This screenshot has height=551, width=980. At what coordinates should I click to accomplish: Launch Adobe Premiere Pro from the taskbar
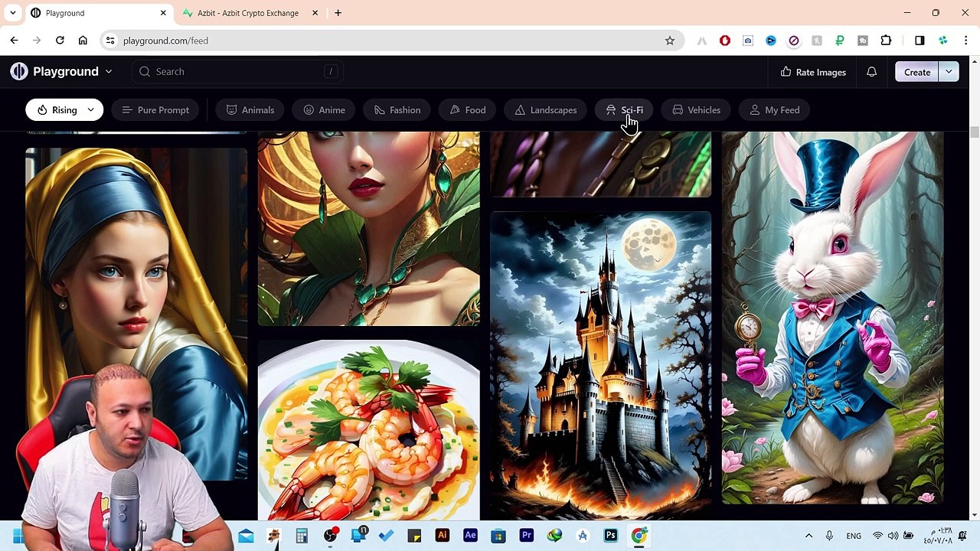click(527, 536)
